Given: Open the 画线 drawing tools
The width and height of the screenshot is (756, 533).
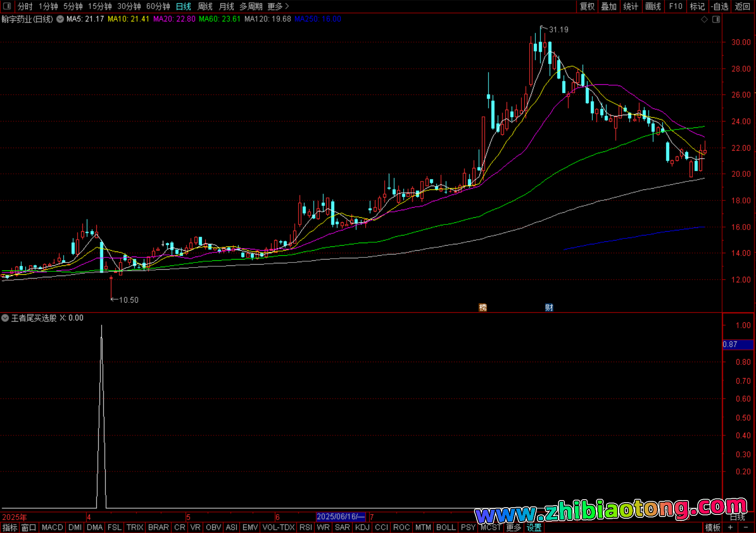Looking at the screenshot, I should click(653, 6).
